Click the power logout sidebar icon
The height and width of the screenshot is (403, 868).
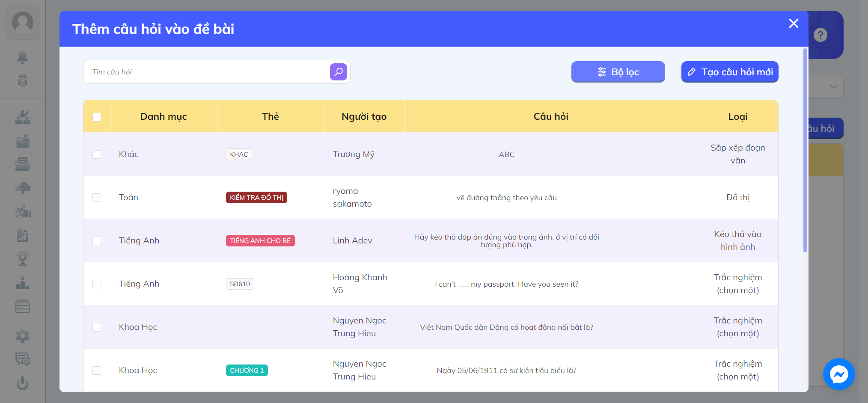(23, 383)
